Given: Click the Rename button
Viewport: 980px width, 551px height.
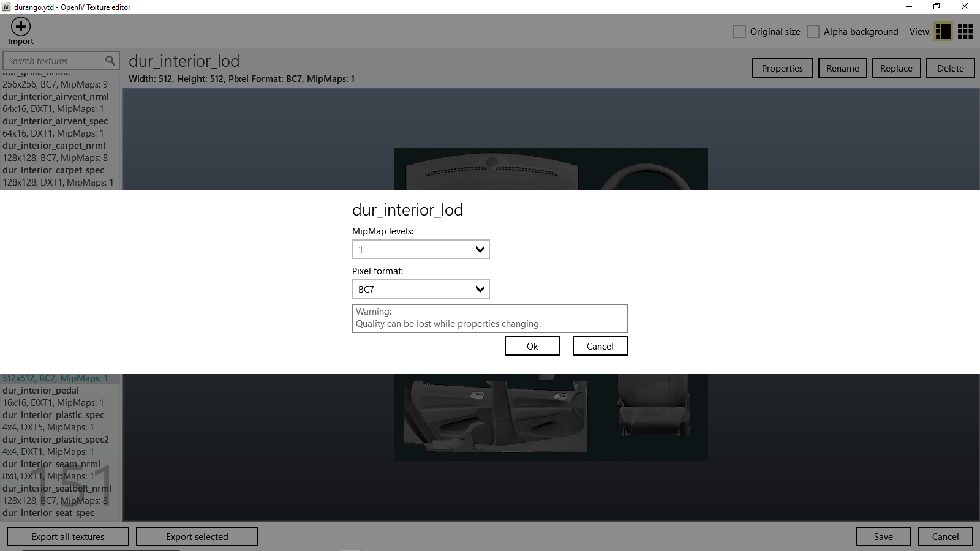Looking at the screenshot, I should point(842,68).
